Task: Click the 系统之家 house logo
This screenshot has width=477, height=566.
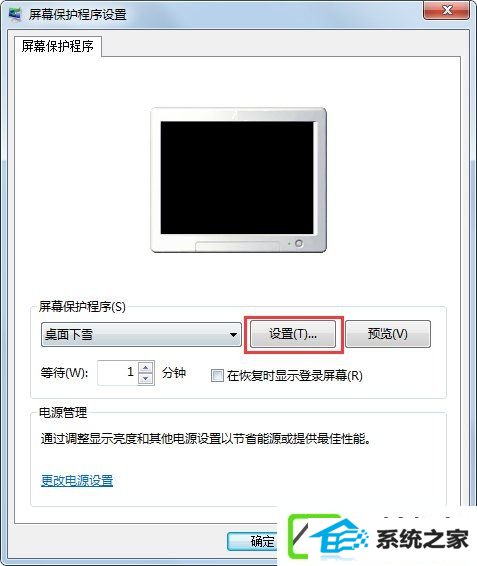Action: (x=327, y=536)
